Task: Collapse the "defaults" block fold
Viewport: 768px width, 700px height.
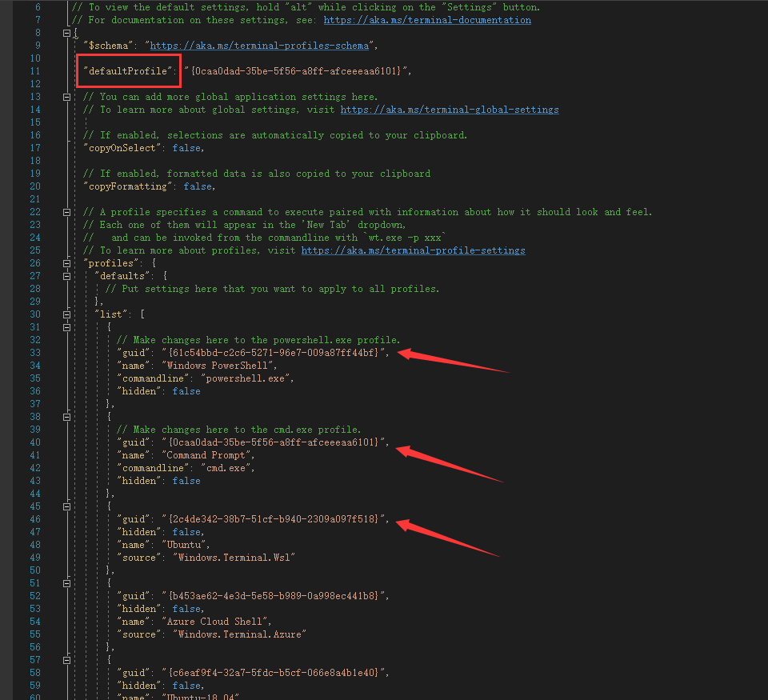Action: (x=67, y=275)
